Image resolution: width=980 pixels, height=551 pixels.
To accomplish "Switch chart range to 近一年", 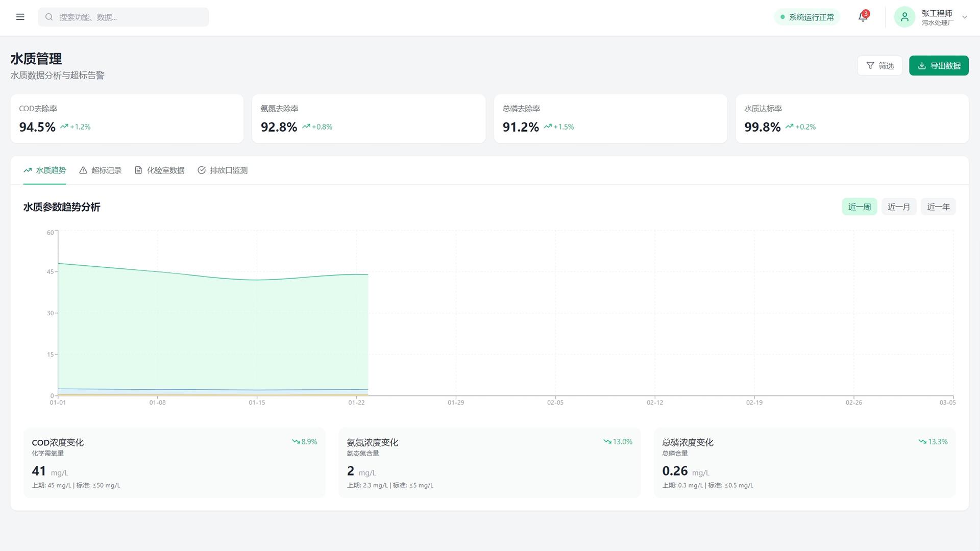I will (x=938, y=207).
